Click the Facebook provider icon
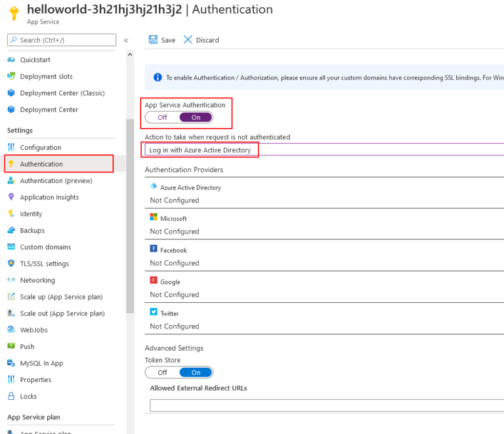The image size is (504, 434). [x=154, y=248]
